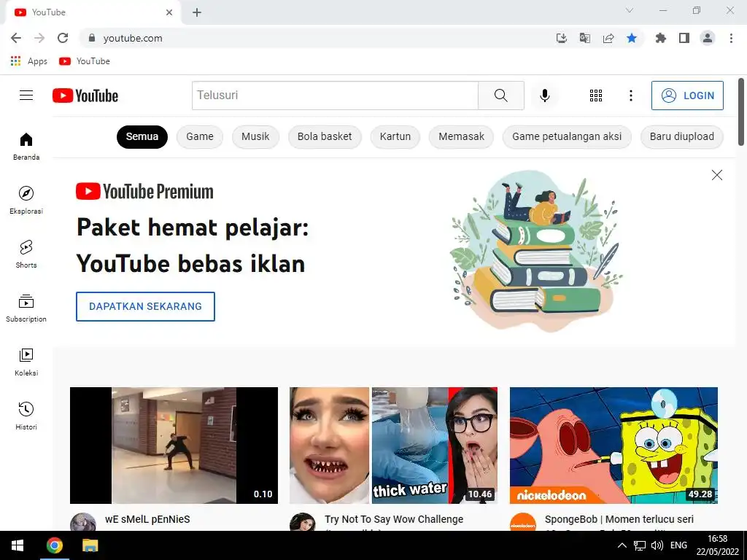Open the tab search chevron
The height and width of the screenshot is (560, 747).
[x=630, y=10]
